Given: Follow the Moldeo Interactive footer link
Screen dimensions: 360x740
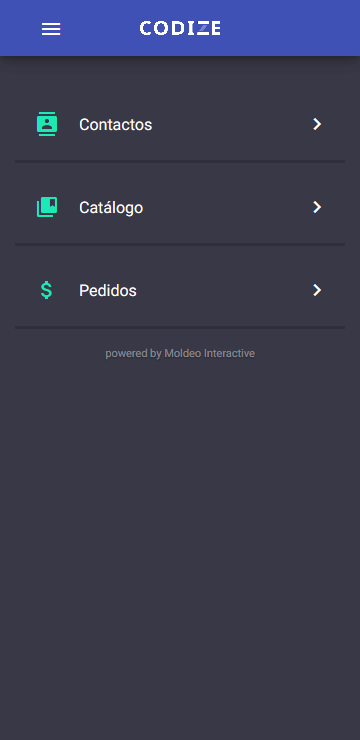Looking at the screenshot, I should pos(209,353).
